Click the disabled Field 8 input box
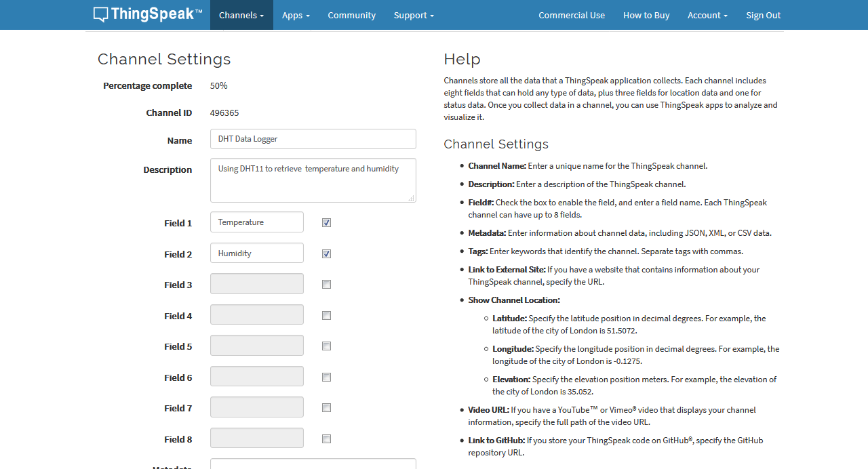 coord(257,439)
